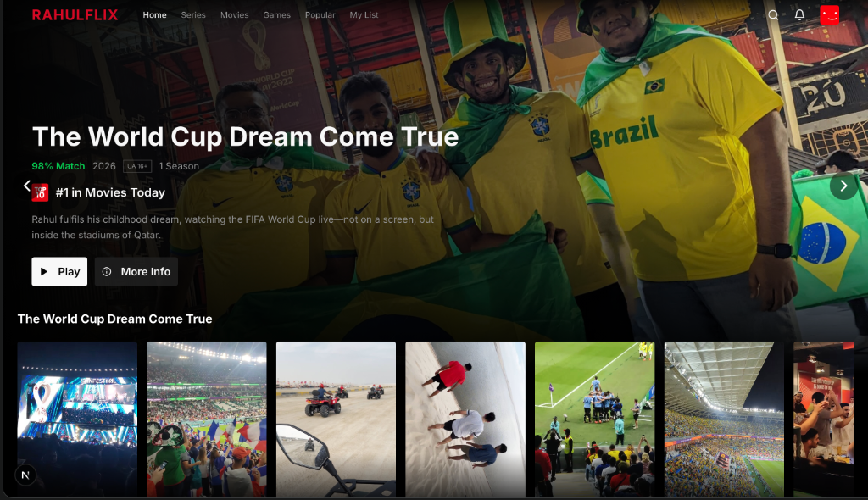Open My List
The width and height of the screenshot is (868, 500).
pos(364,15)
